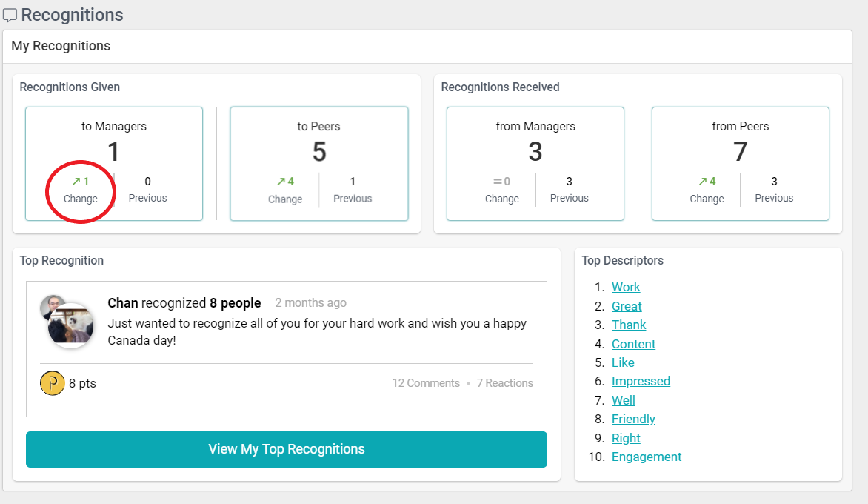This screenshot has width=868, height=504.
Task: Open the Great descriptor link
Action: click(x=627, y=306)
